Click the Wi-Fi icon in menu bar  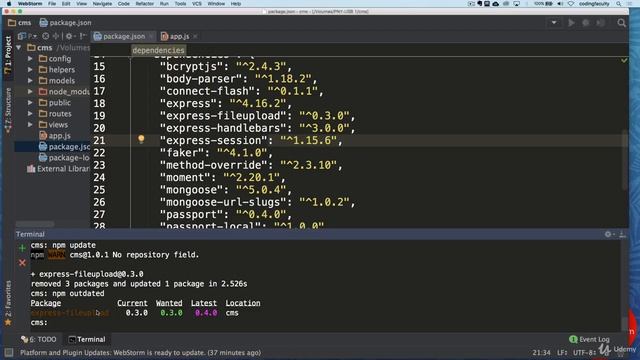pyautogui.click(x=571, y=4)
